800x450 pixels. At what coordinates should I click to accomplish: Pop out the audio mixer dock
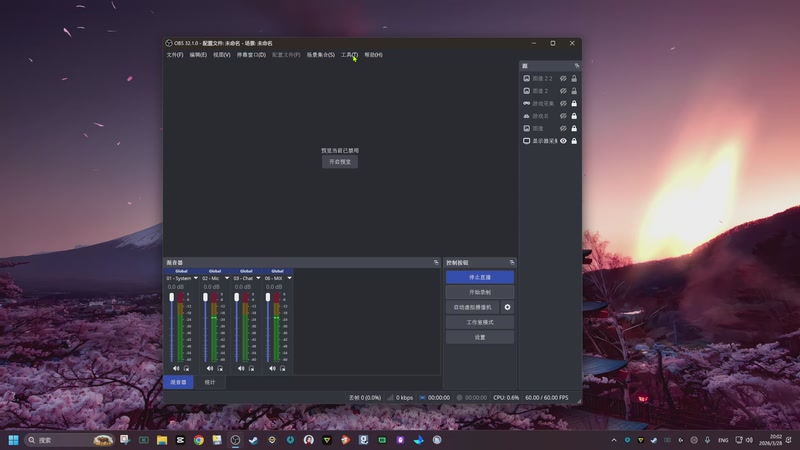pyautogui.click(x=436, y=262)
